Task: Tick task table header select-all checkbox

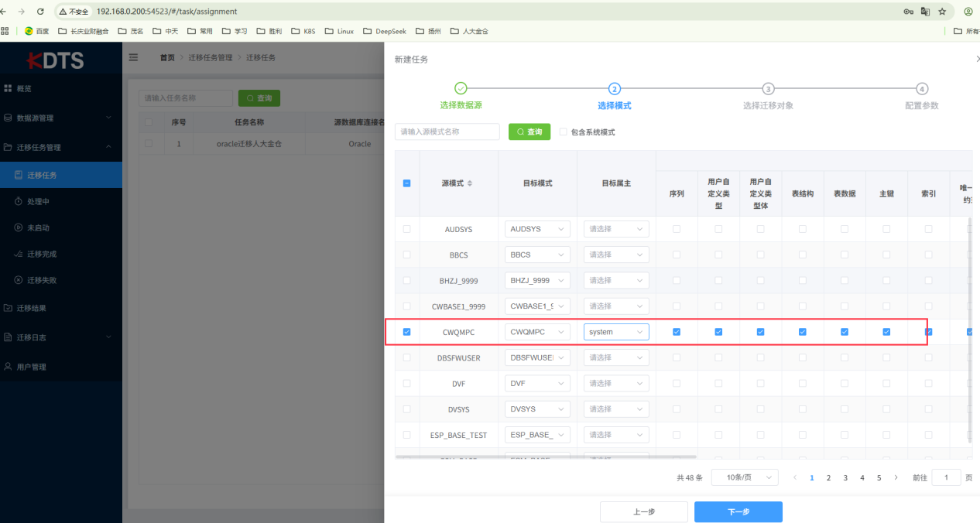Action: (x=149, y=122)
